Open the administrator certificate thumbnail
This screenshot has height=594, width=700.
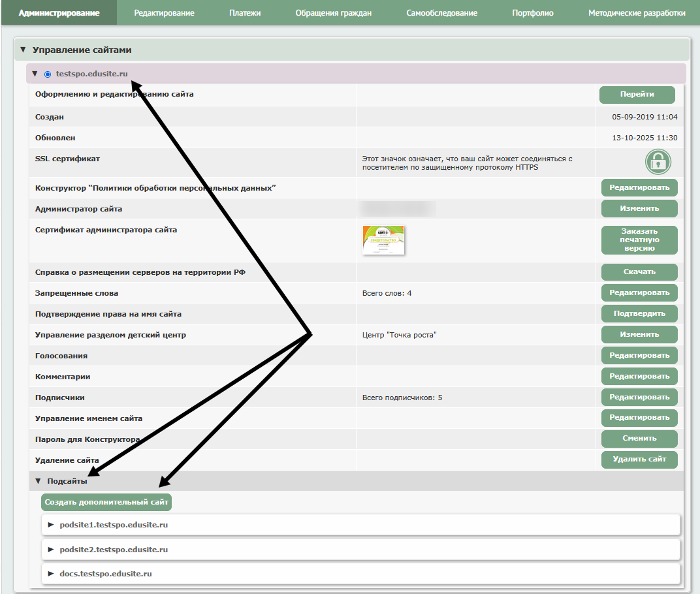(383, 240)
